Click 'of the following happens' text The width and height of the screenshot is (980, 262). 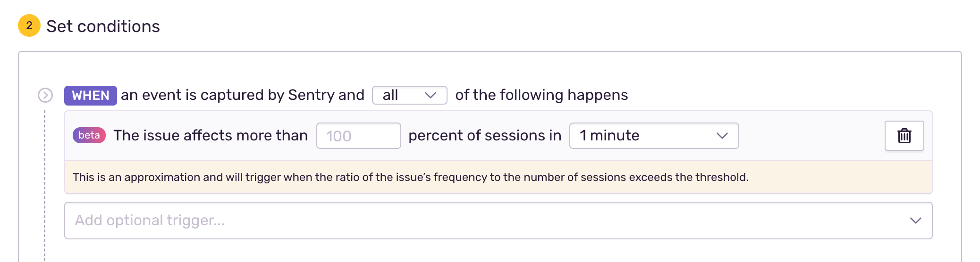tap(541, 95)
